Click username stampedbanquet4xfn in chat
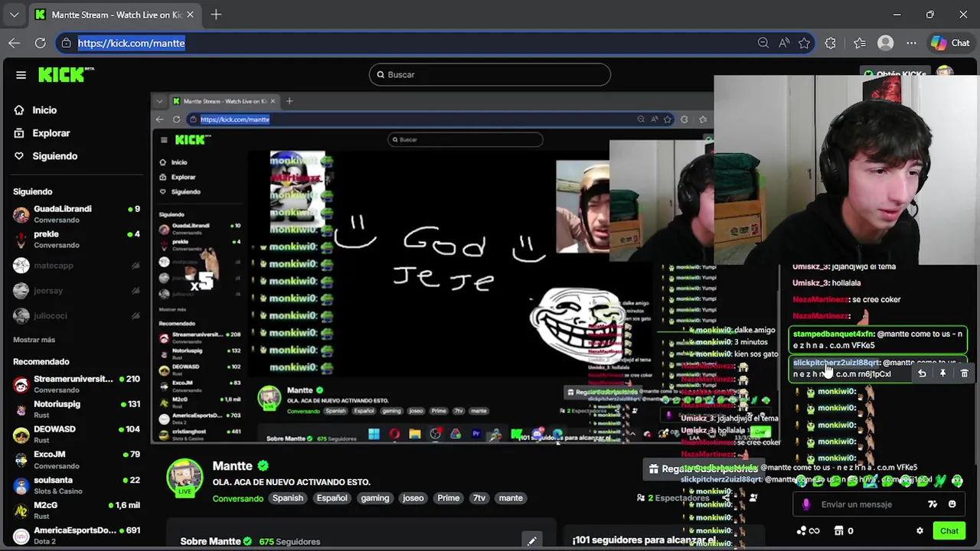Viewport: 980px width, 551px height. 833,334
